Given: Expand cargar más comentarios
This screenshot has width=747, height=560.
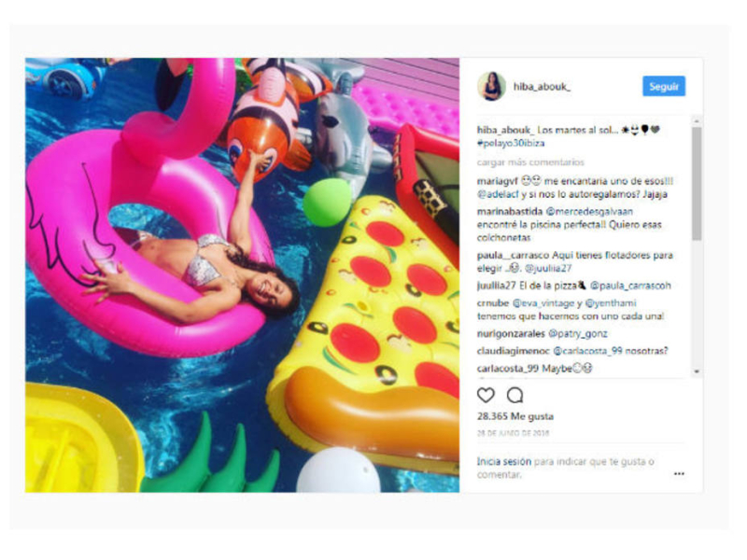Looking at the screenshot, I should 530,162.
